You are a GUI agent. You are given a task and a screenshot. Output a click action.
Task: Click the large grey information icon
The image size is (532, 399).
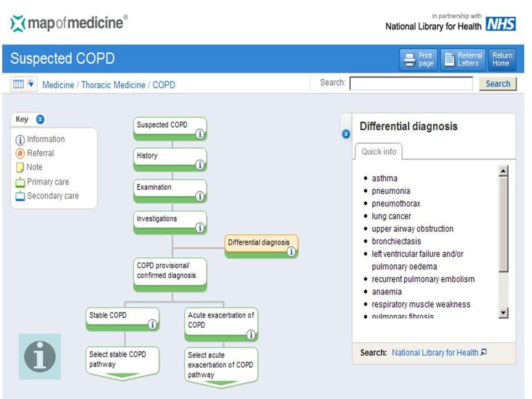(40, 356)
